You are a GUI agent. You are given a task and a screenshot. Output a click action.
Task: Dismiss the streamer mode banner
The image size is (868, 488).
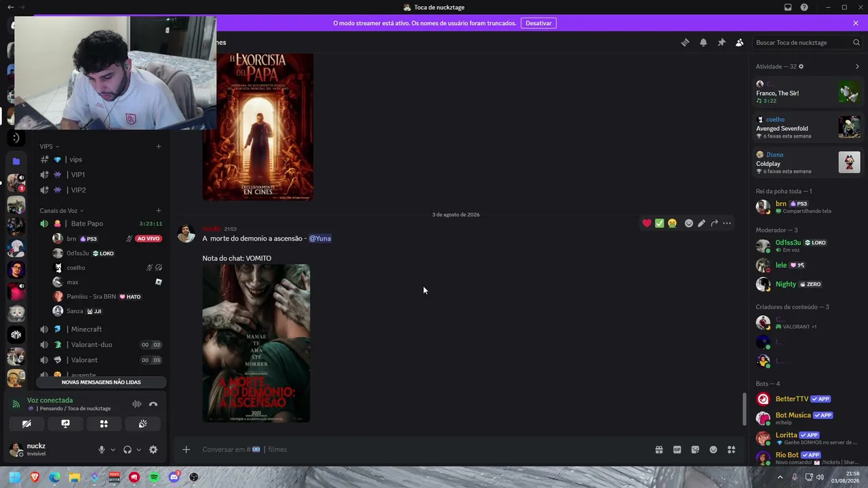pyautogui.click(x=856, y=23)
